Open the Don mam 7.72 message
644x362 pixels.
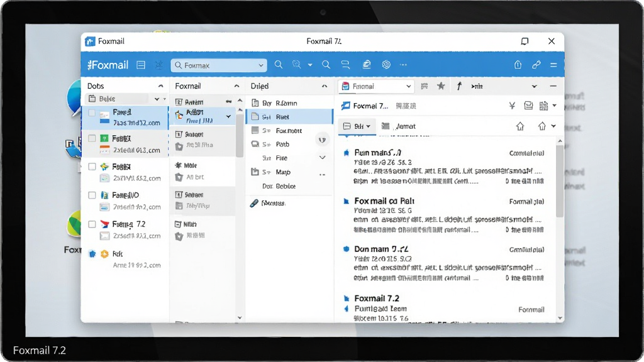coord(446,263)
